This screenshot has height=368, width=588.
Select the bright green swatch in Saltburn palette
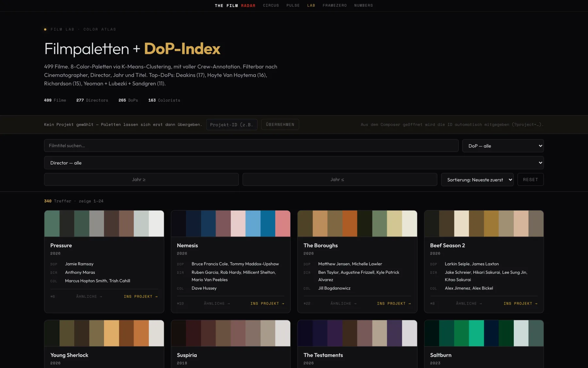(x=476, y=333)
